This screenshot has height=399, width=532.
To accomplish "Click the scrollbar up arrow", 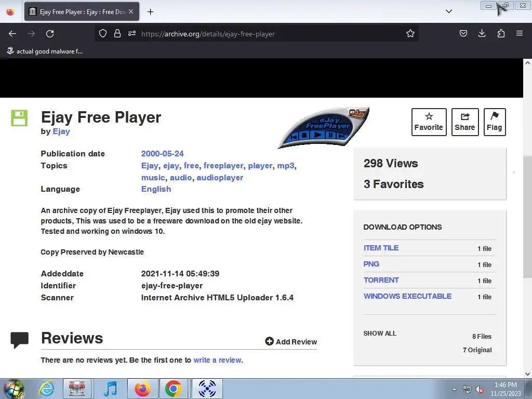I will (527, 63).
